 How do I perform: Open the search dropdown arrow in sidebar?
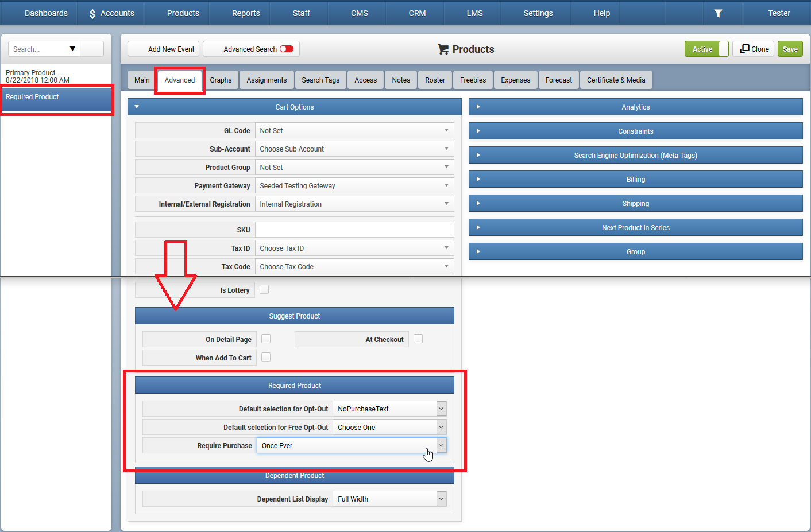coord(72,49)
